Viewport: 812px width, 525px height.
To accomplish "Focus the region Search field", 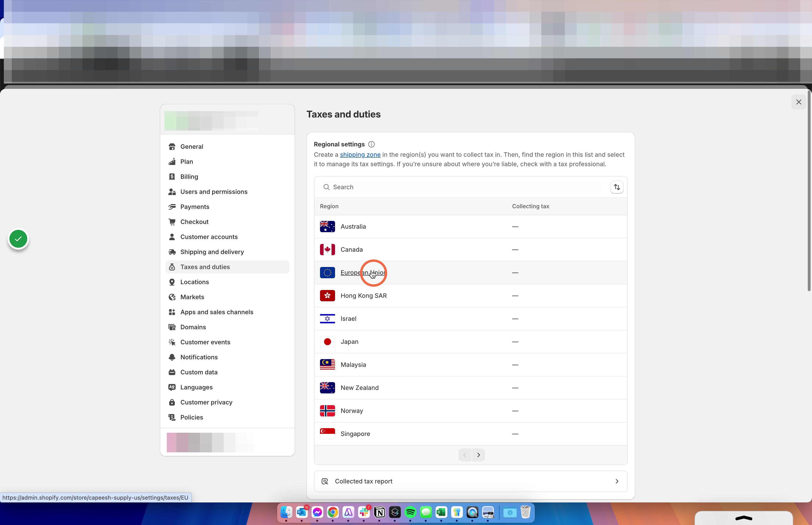I will pyautogui.click(x=462, y=187).
